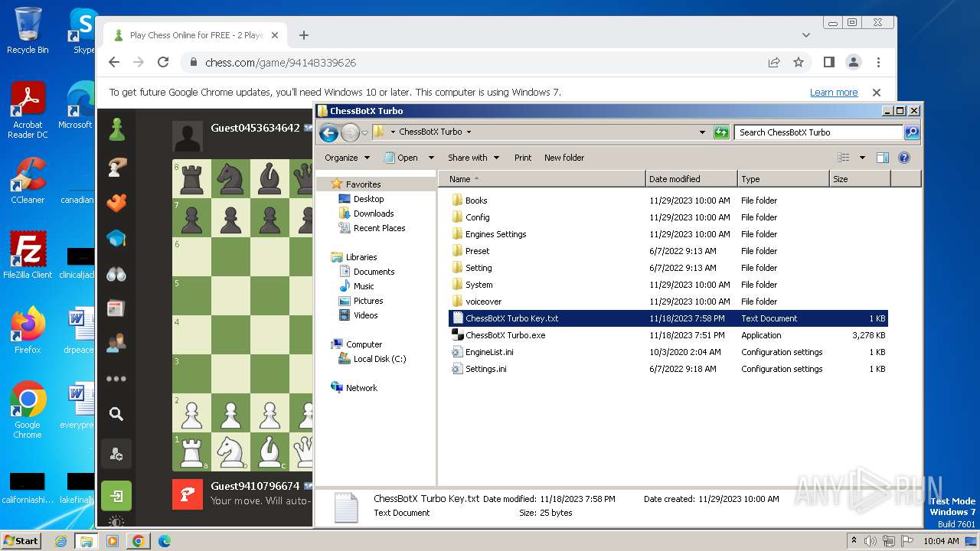Bookmark this chess.com page with the star
This screenshot has height=551, width=980.
(799, 63)
